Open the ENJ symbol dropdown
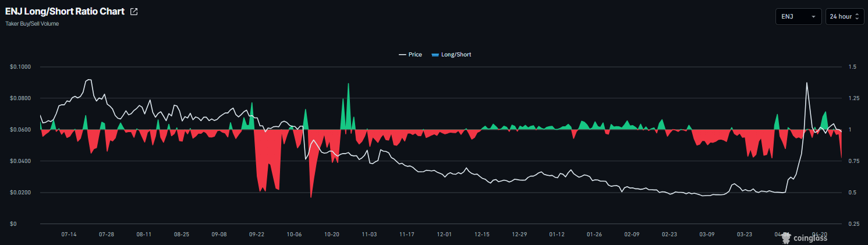The width and height of the screenshot is (868, 245). tap(798, 17)
